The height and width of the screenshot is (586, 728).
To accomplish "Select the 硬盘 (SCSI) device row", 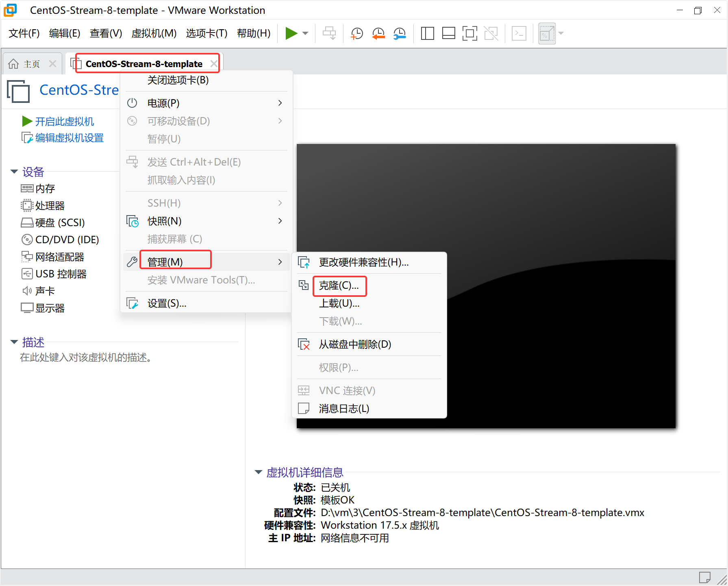I will 53,223.
